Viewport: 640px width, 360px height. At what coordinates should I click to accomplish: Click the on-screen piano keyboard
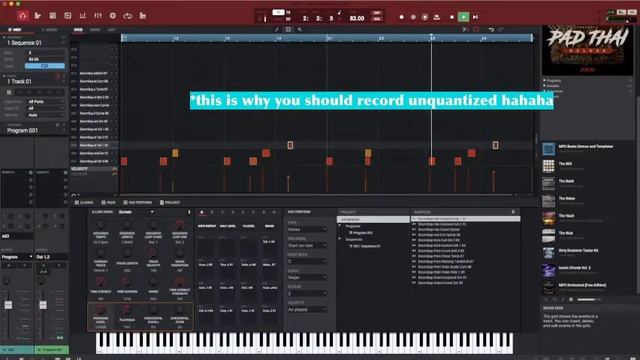pos(304,343)
